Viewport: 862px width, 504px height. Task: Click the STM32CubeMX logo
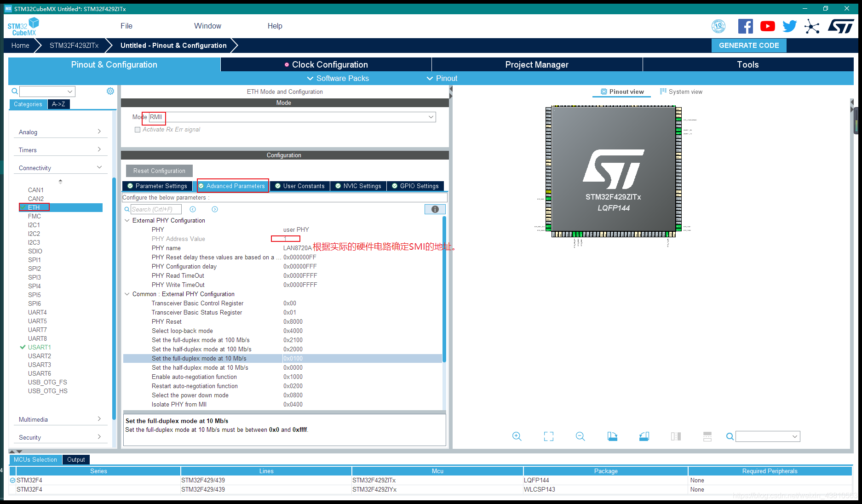[23, 27]
